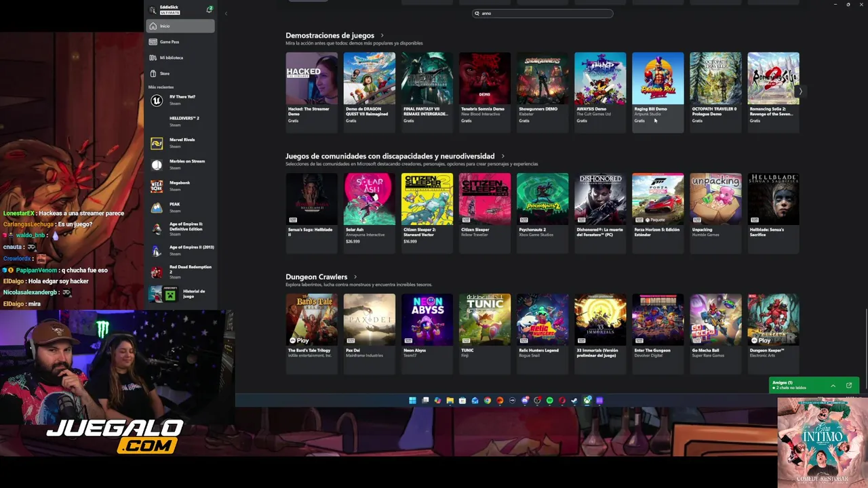Viewport: 868px width, 488px height.
Task: Pop out the Amigos chat window
Action: pos(849,386)
